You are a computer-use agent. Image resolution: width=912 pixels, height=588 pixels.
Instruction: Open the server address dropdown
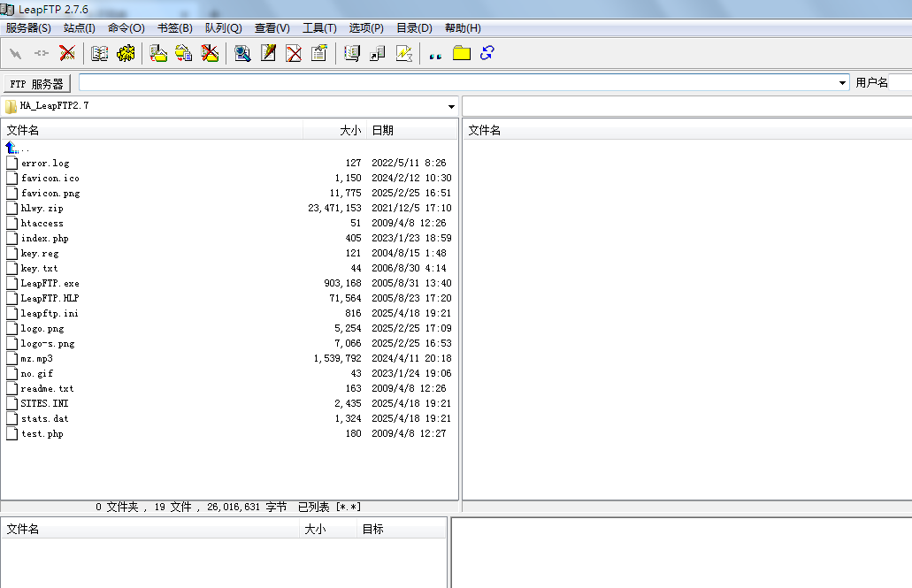[842, 82]
